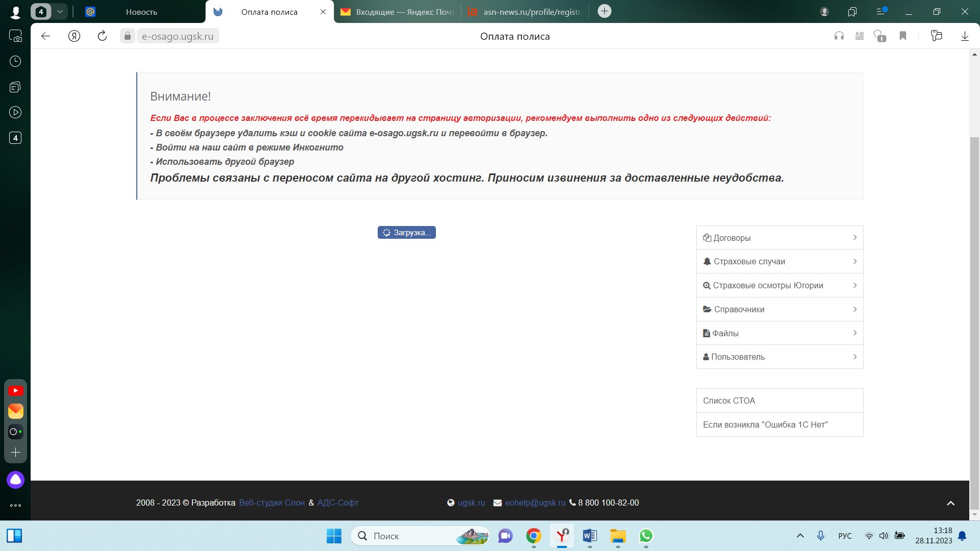980x551 pixels.
Task: Open the Список СТОА link
Action: (729, 400)
